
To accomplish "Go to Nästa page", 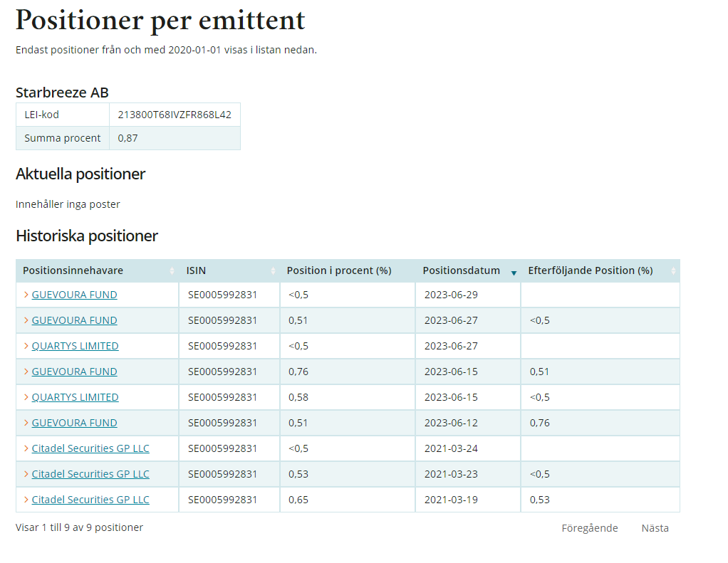I will [655, 528].
